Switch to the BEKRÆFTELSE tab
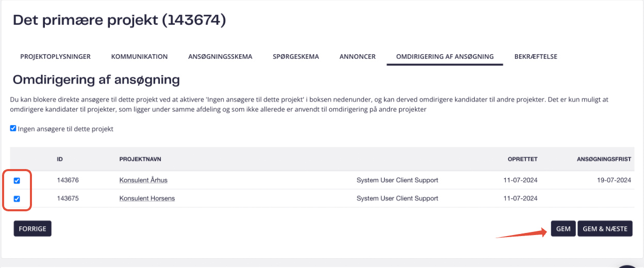The image size is (644, 268). tap(536, 57)
